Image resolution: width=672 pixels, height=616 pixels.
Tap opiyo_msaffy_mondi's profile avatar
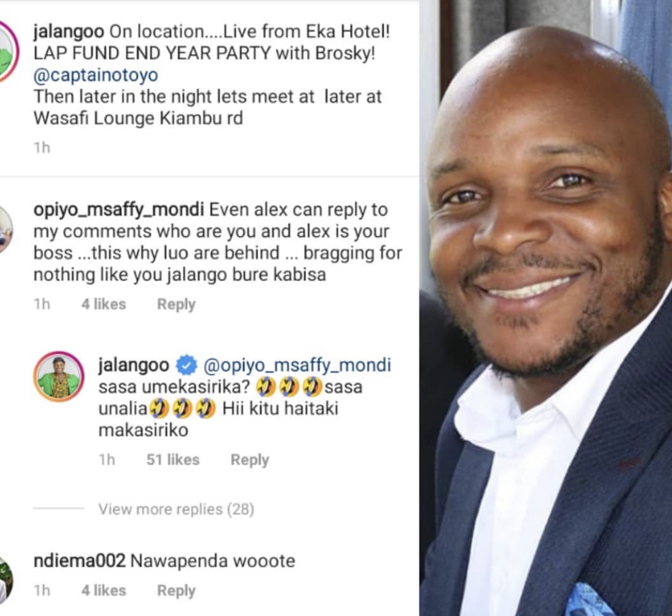pyautogui.click(x=5, y=230)
